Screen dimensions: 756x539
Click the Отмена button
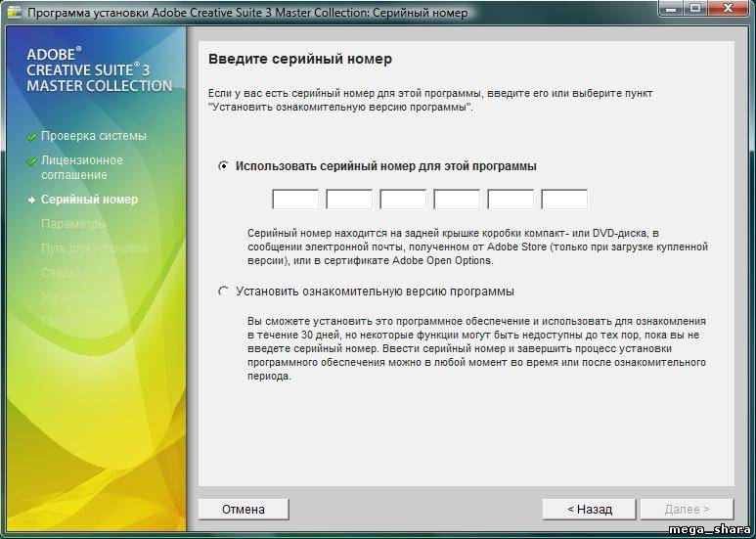pos(244,509)
